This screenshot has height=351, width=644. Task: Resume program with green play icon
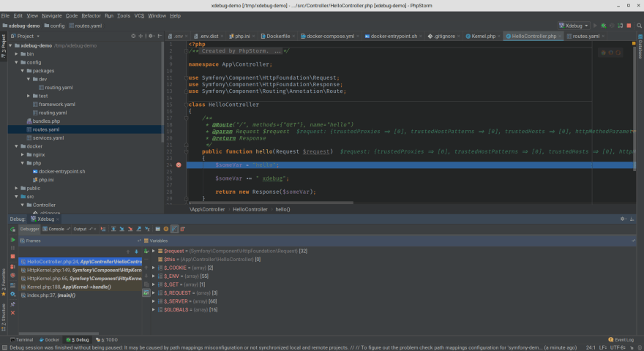[x=12, y=240]
